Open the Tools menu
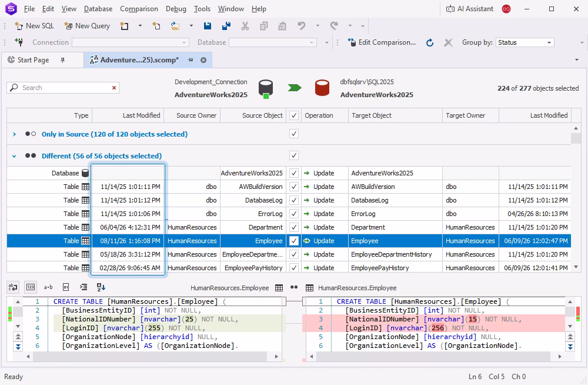 point(202,9)
